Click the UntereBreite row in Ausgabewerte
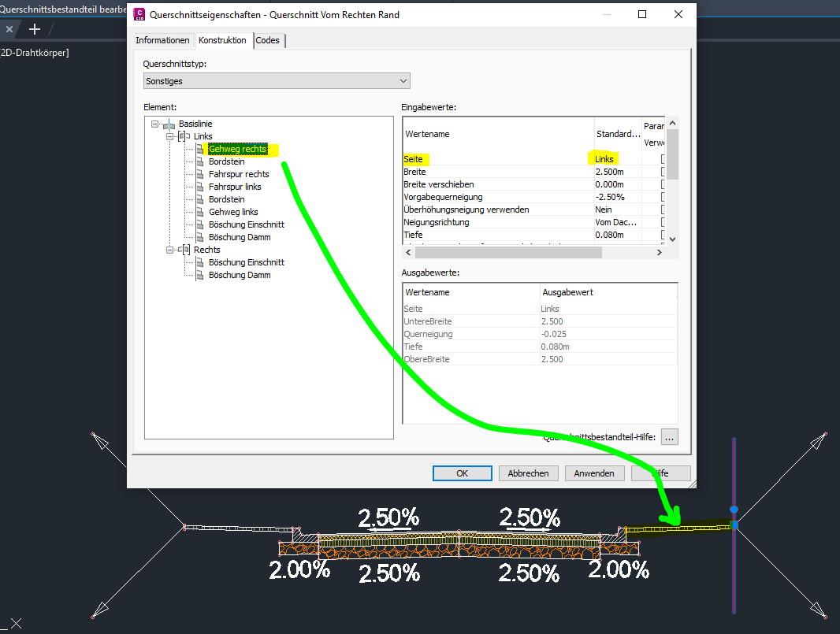The width and height of the screenshot is (840, 634). (x=540, y=321)
